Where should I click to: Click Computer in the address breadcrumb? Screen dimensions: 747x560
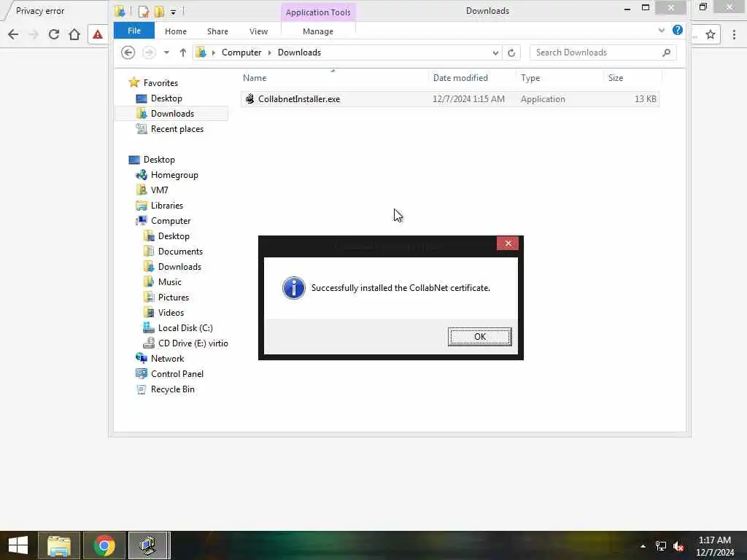pyautogui.click(x=241, y=52)
